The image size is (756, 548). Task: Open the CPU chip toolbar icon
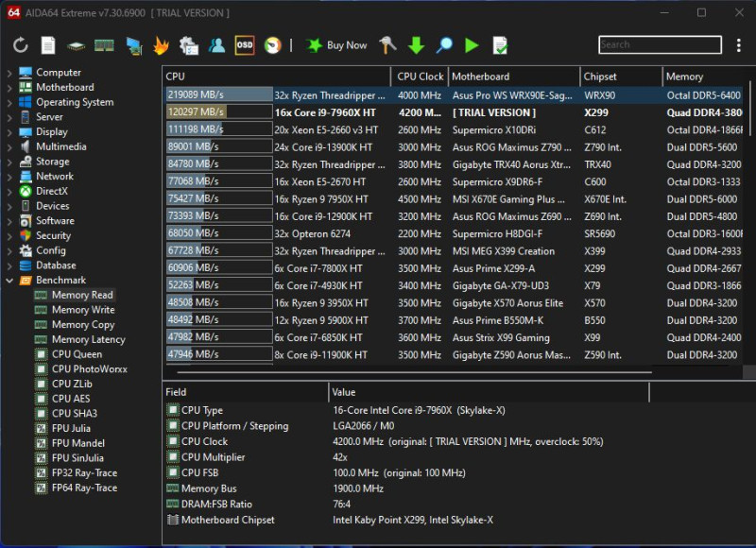(x=76, y=45)
